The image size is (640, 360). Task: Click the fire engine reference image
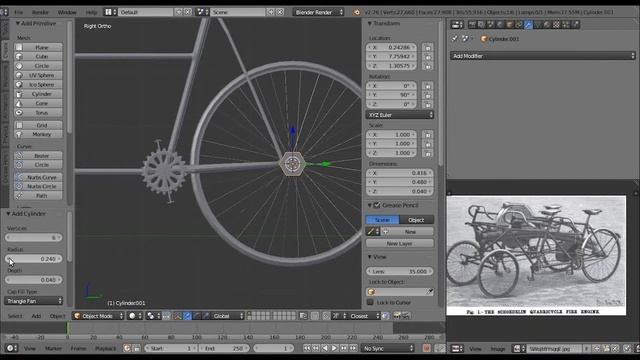pos(536,256)
